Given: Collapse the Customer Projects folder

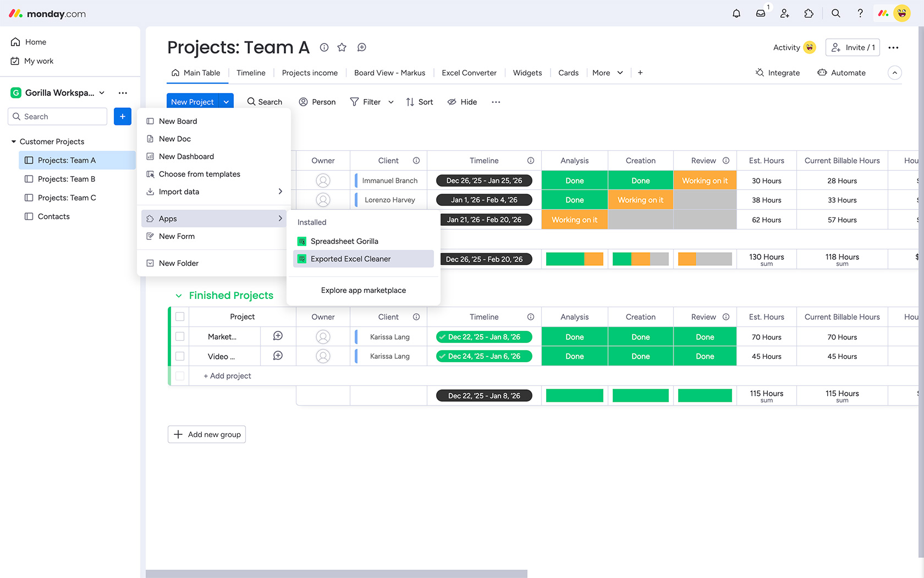Looking at the screenshot, I should (14, 141).
